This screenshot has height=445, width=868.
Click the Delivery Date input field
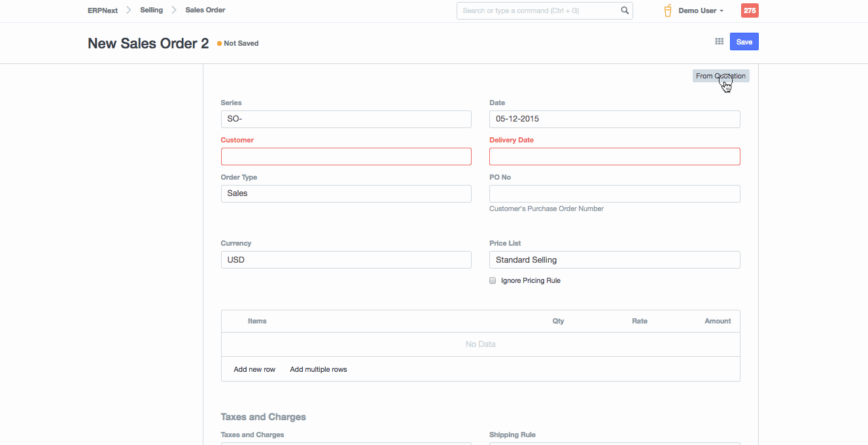(614, 156)
